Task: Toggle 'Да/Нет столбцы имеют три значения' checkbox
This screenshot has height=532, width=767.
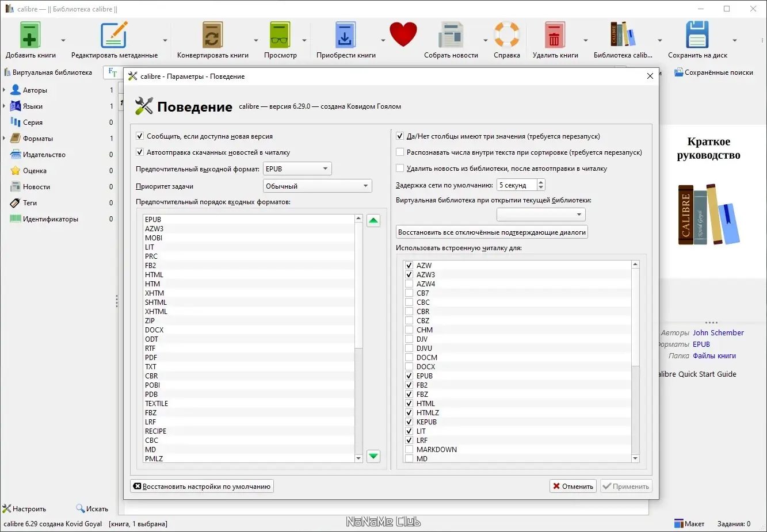Action: (x=400, y=136)
